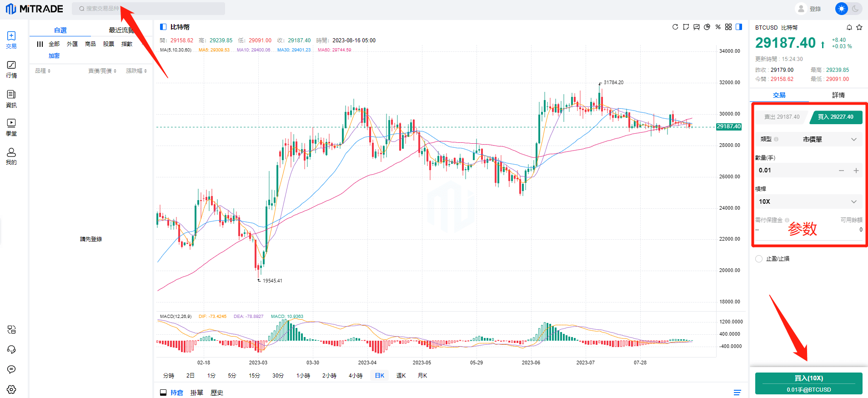Open the pie chart sentiment icon
868x398 pixels.
coord(707,27)
